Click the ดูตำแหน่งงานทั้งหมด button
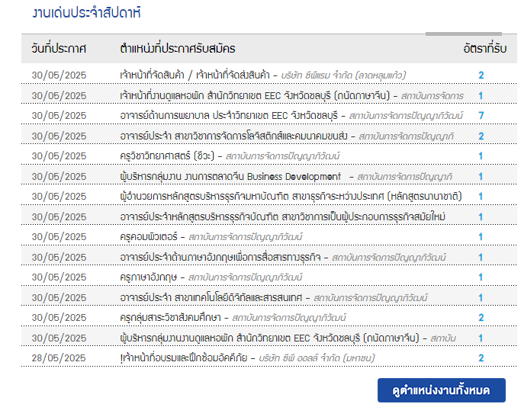The width and height of the screenshot is (521, 420). click(x=441, y=390)
